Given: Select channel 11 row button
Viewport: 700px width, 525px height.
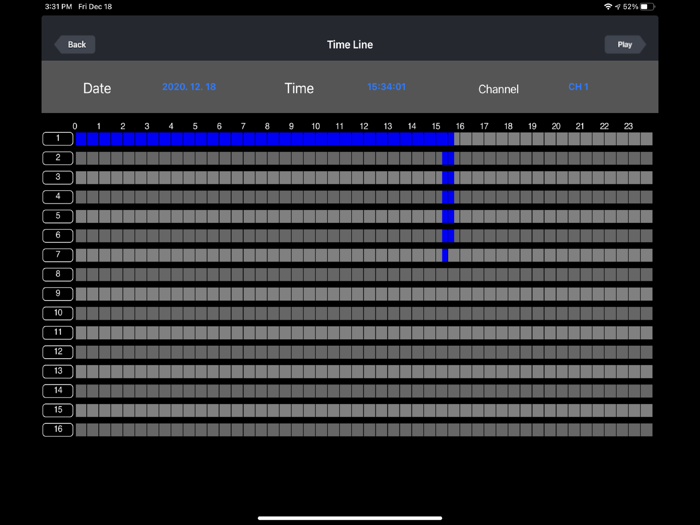Looking at the screenshot, I should pyautogui.click(x=58, y=333).
